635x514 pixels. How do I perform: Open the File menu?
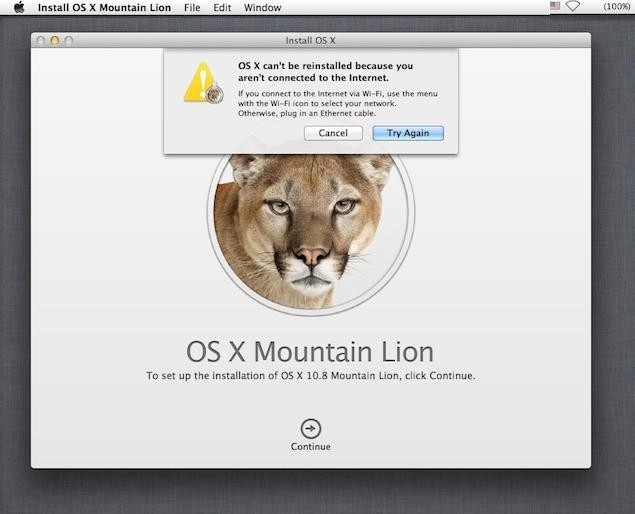192,7
